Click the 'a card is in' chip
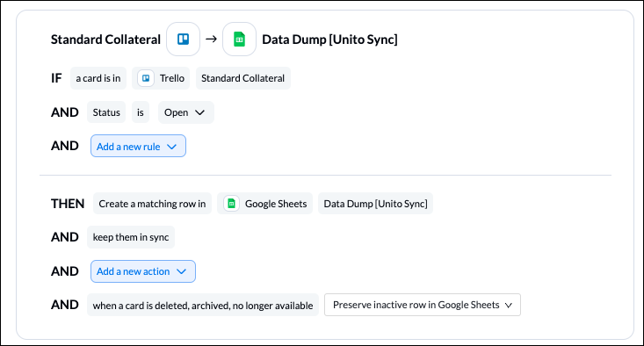 [98, 78]
